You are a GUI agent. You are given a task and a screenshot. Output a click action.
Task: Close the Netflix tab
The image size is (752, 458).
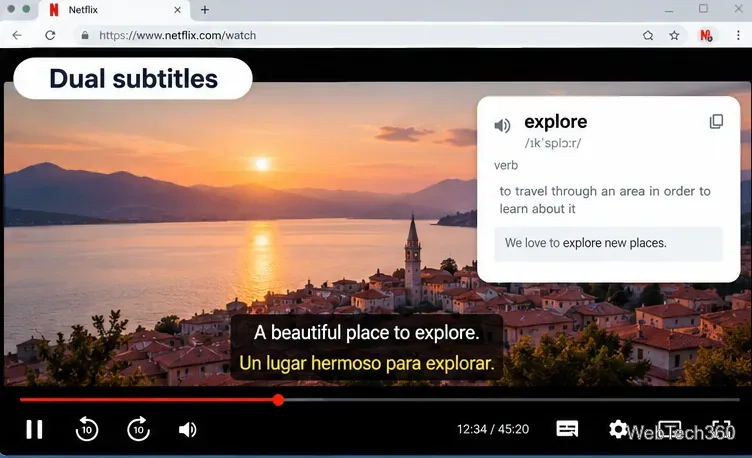(x=177, y=10)
